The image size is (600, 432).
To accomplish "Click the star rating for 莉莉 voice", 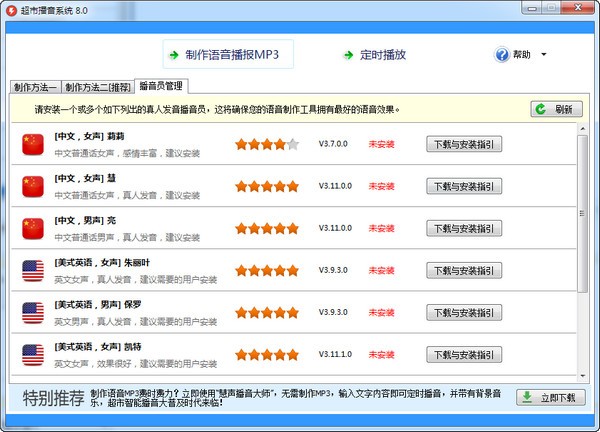I will tap(266, 144).
